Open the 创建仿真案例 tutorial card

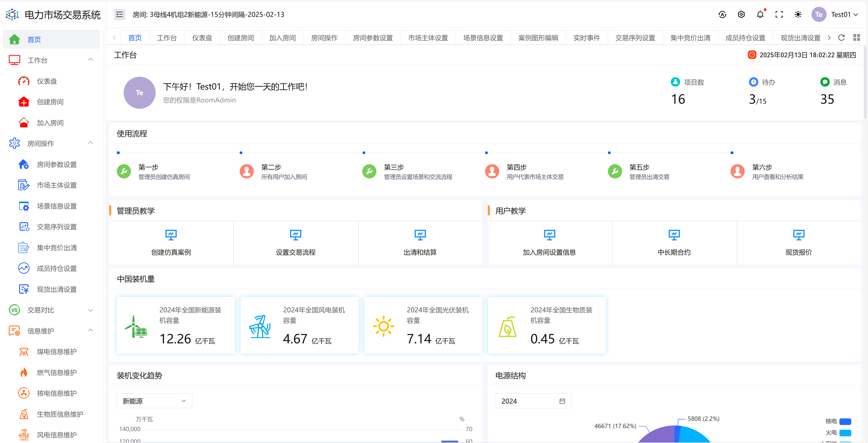click(x=171, y=243)
